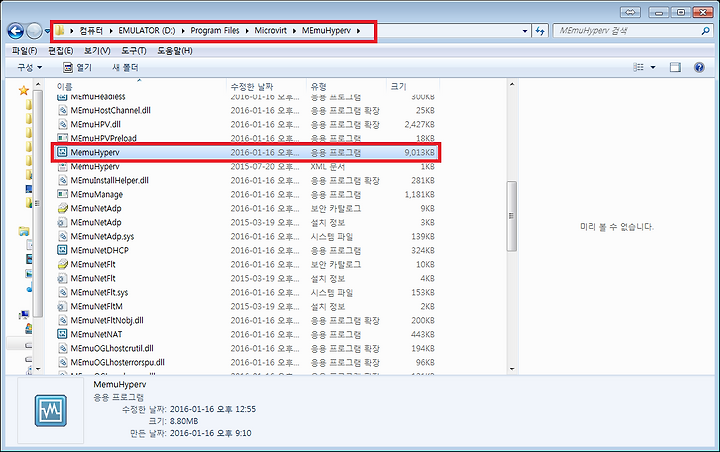
Task: Click the 새 폴더 toolbar button
Action: click(x=125, y=68)
